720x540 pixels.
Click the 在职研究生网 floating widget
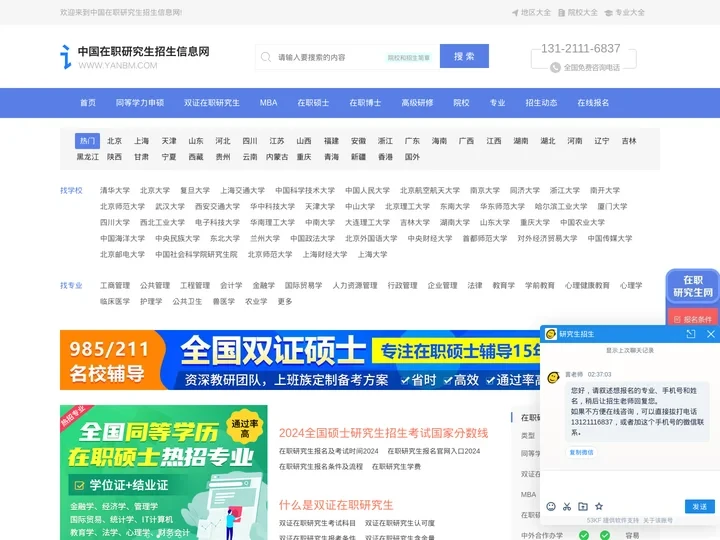692,287
